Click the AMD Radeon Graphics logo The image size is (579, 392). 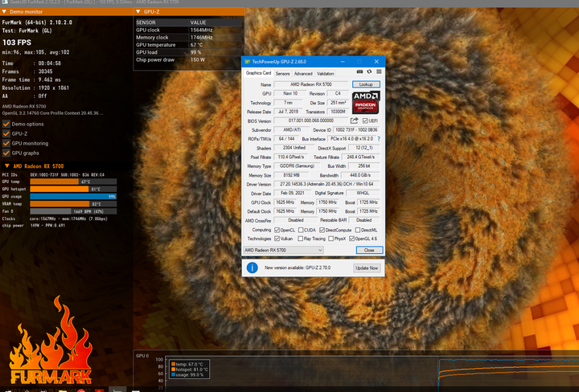click(366, 103)
